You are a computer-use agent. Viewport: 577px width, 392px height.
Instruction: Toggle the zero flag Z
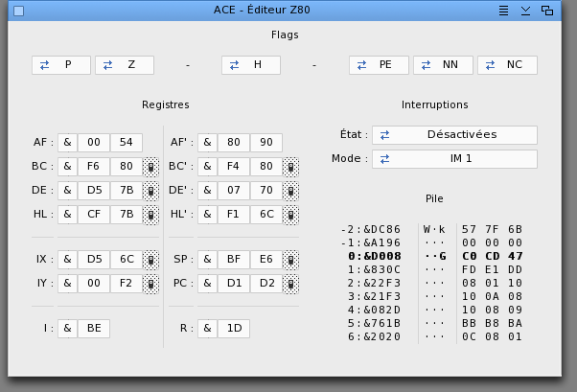pyautogui.click(x=125, y=65)
